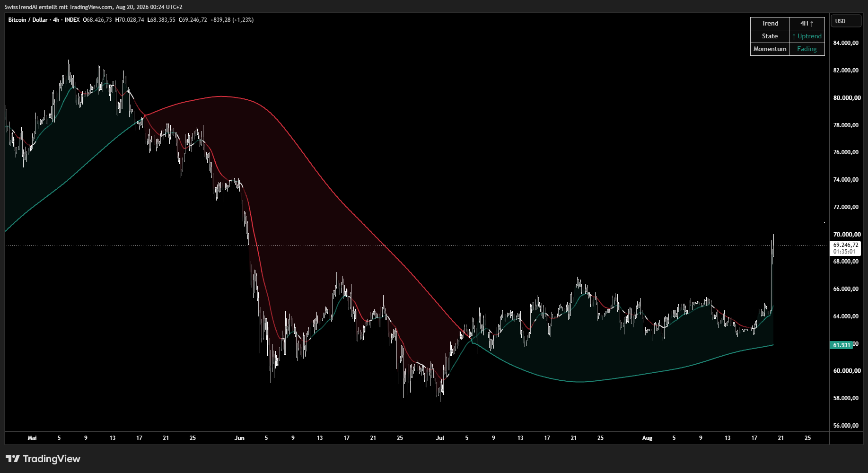This screenshot has width=868, height=473.
Task: Click the 68.000,00 price axis label
Action: click(x=846, y=262)
